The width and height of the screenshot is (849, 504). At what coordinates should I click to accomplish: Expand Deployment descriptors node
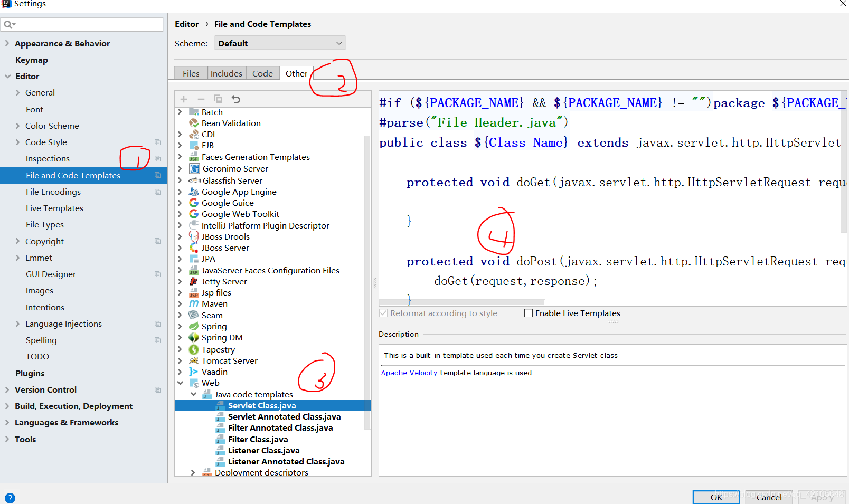193,472
